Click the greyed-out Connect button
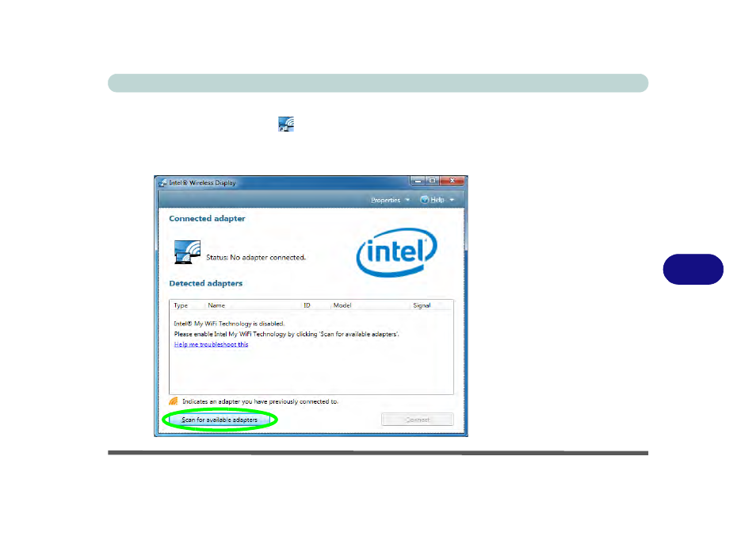This screenshot has width=756, height=533. (x=418, y=420)
